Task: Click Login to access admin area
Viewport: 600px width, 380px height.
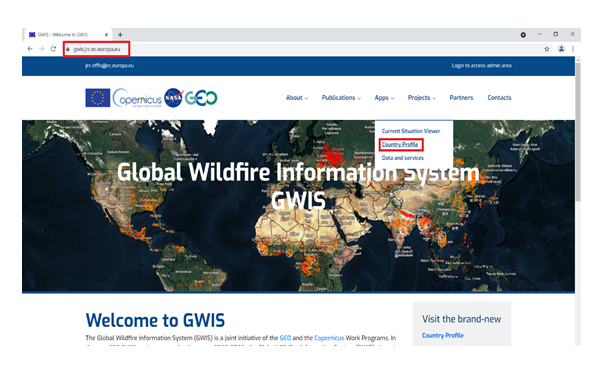Action: coord(481,66)
